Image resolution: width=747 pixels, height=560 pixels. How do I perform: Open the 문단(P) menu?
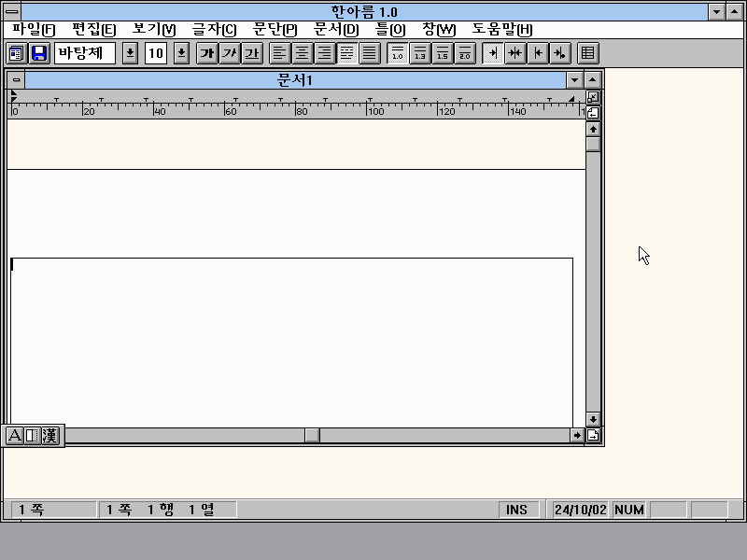tap(275, 30)
